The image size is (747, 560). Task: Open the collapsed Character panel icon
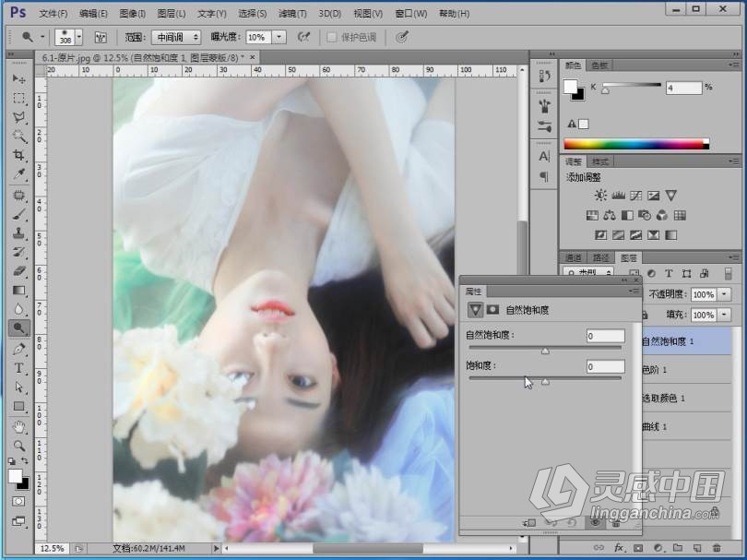point(544,156)
